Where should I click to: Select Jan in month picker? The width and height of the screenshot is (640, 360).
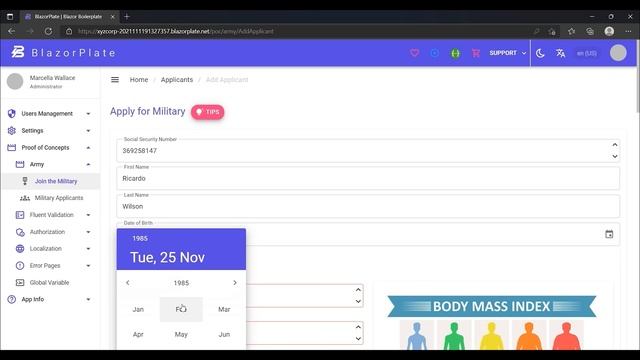[x=138, y=309]
